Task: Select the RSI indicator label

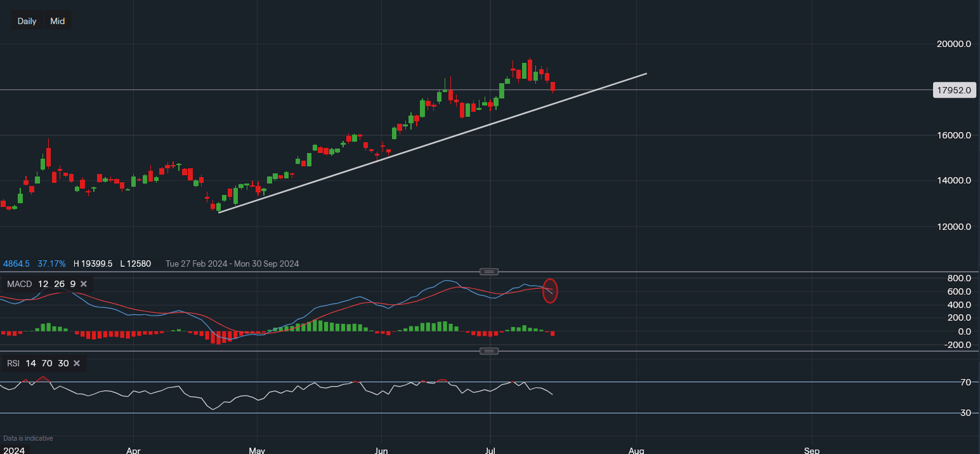Action: click(x=12, y=363)
